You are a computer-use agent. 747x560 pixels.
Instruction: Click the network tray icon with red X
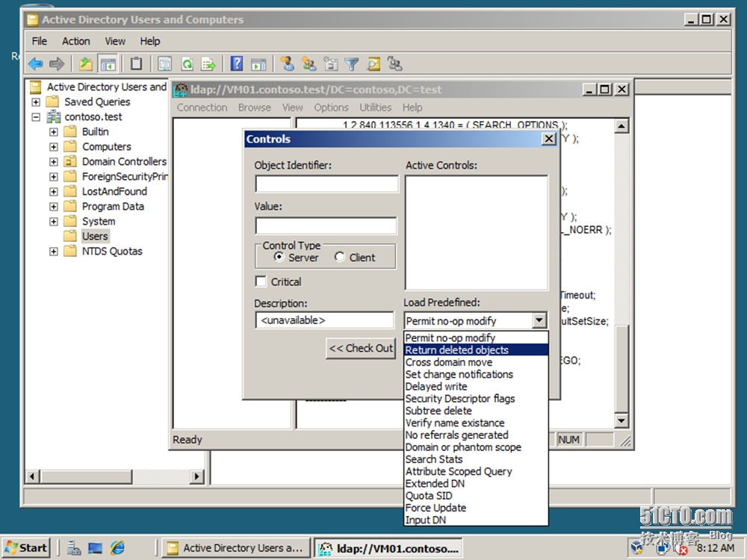tap(682, 549)
